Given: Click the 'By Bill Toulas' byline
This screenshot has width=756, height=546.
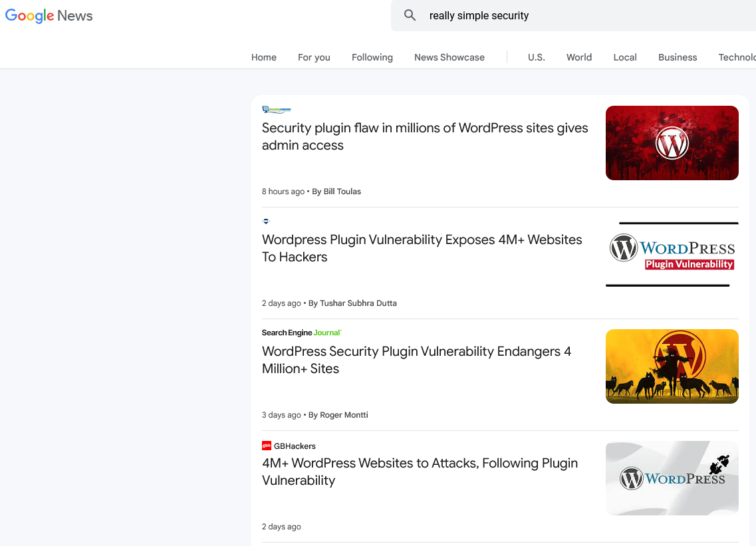Looking at the screenshot, I should click(x=336, y=192).
